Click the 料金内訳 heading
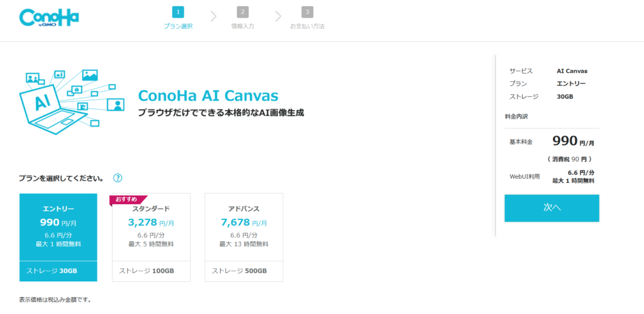The image size is (644, 314). point(516,116)
